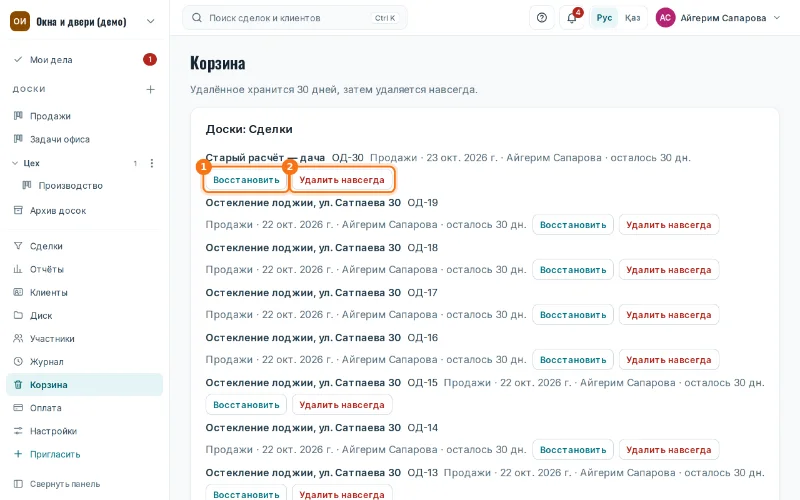Click the Отчёты chart icon
This screenshot has height=500, width=800.
click(x=18, y=269)
